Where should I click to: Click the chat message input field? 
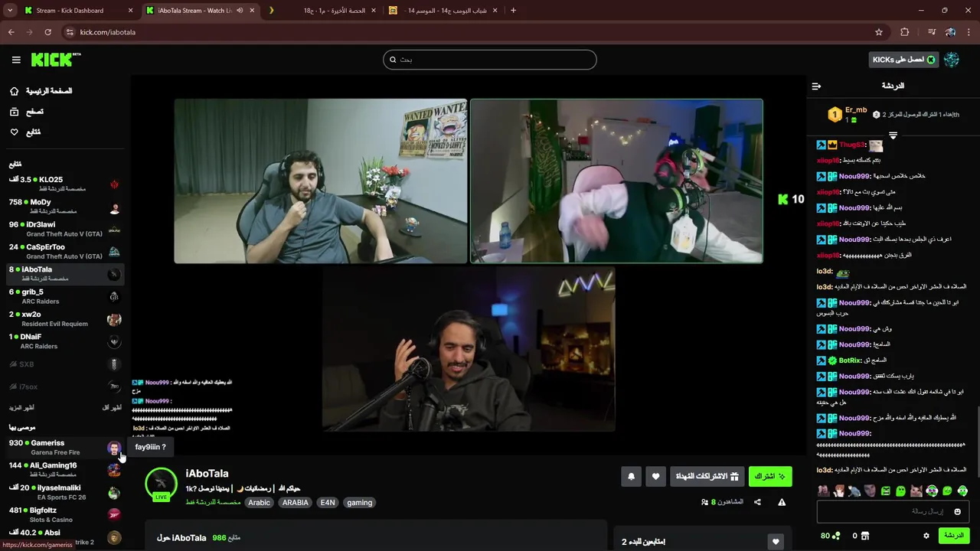(893, 511)
